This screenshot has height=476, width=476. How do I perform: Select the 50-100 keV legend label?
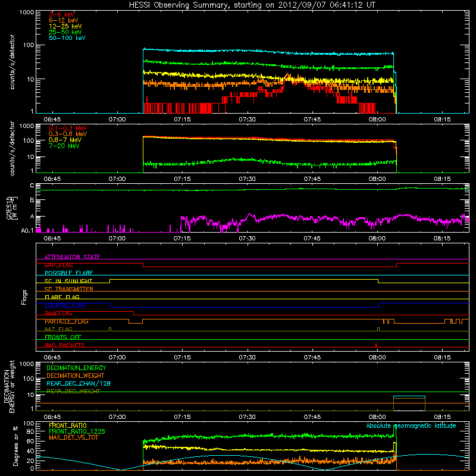pyautogui.click(x=67, y=38)
